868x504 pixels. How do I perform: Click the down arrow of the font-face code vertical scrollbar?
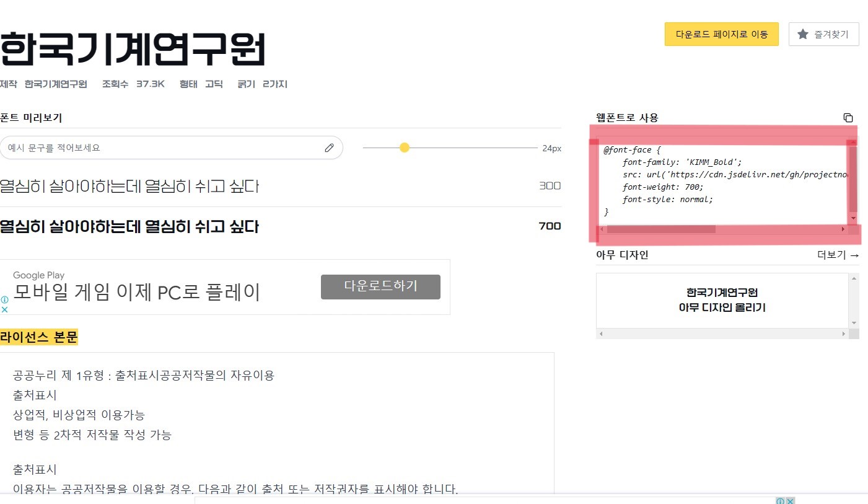click(853, 218)
